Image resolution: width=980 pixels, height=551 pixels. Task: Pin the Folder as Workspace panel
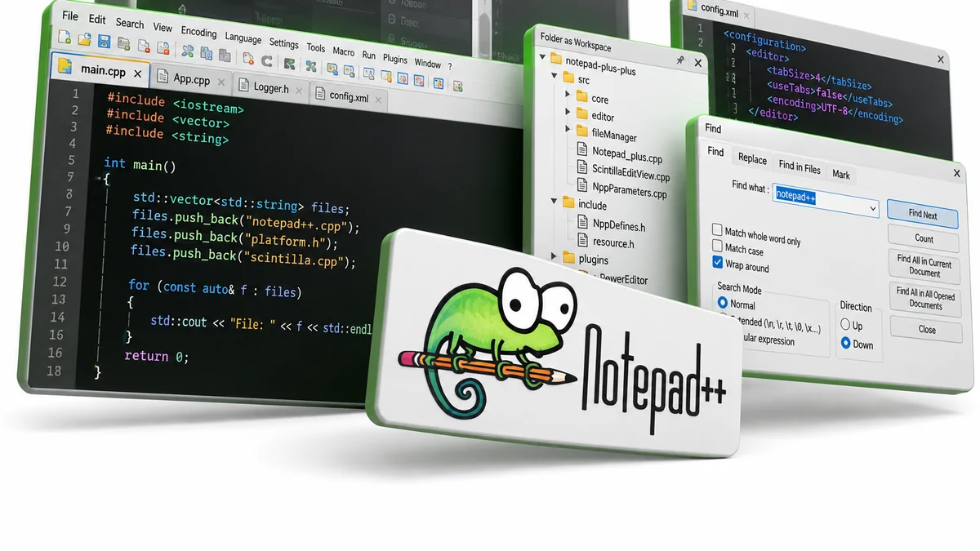[x=680, y=60]
